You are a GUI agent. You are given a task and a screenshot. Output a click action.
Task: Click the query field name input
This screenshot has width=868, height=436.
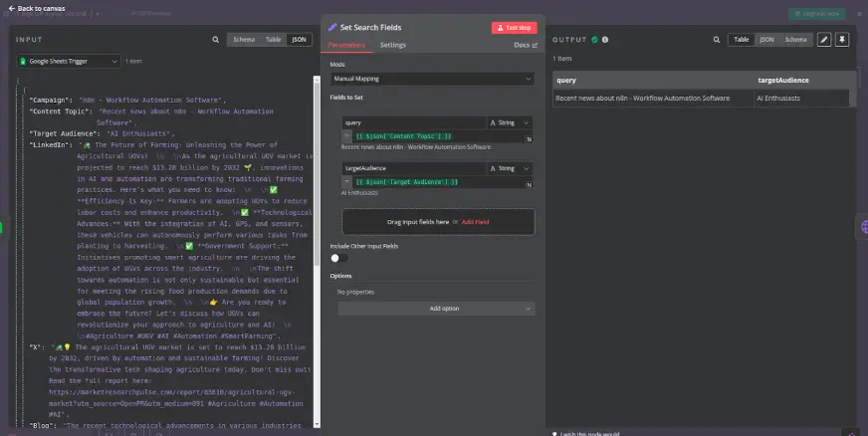(x=413, y=122)
